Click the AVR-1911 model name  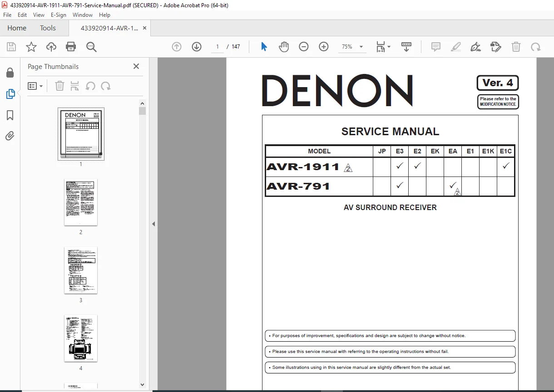point(303,167)
